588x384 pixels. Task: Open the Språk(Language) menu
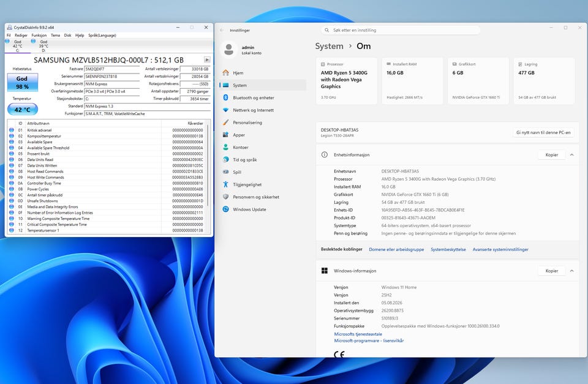[x=102, y=36]
